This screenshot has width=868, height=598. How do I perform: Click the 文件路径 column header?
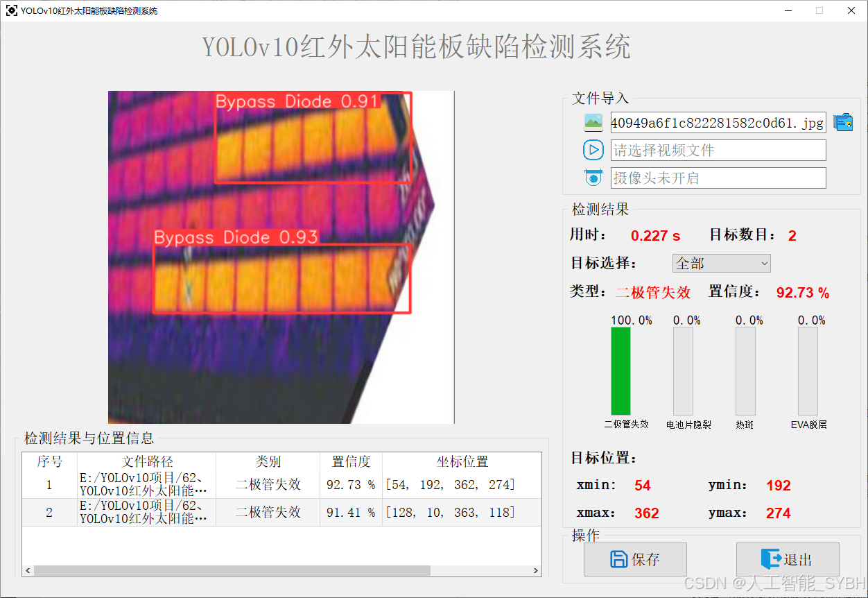[147, 461]
